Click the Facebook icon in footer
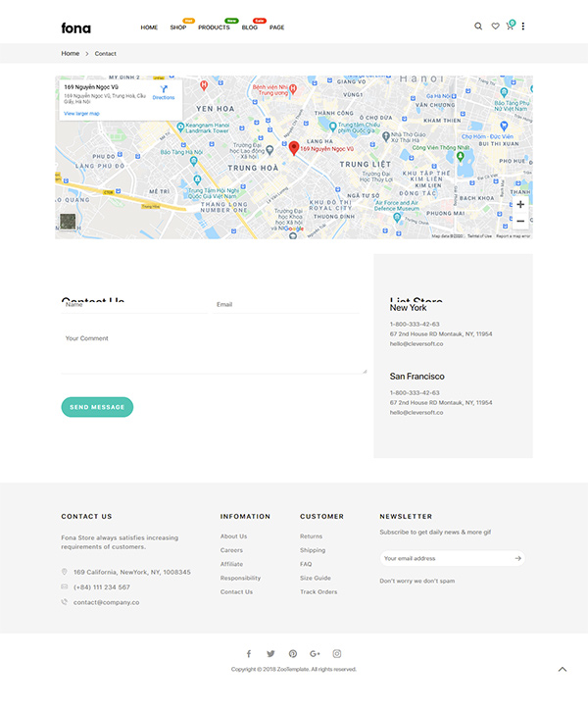Image resolution: width=588 pixels, height=712 pixels. click(249, 654)
